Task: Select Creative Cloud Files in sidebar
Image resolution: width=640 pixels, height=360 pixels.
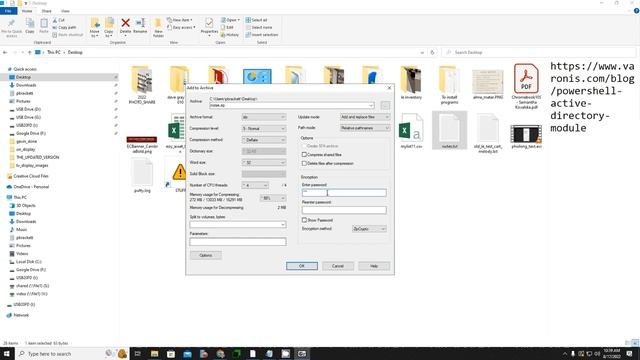Action: point(31,176)
